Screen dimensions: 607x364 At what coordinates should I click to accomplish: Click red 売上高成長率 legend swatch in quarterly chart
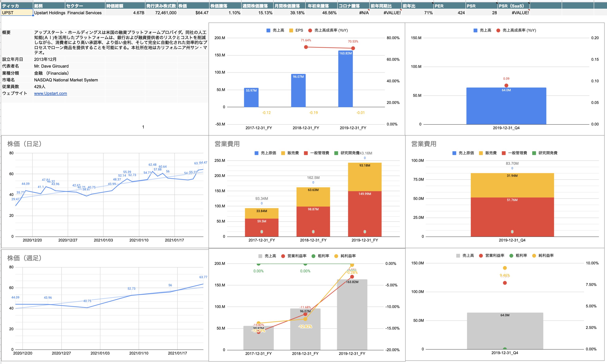coord(498,30)
